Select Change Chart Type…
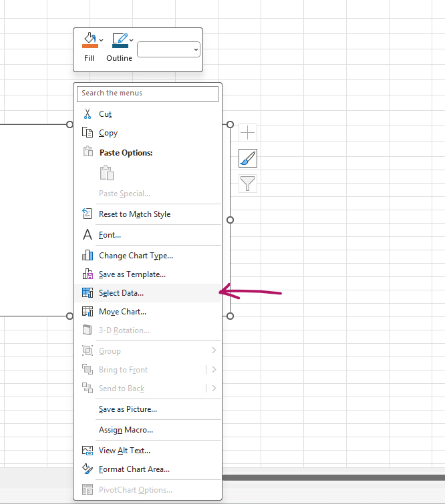The width and height of the screenshot is (445, 504). (148, 256)
